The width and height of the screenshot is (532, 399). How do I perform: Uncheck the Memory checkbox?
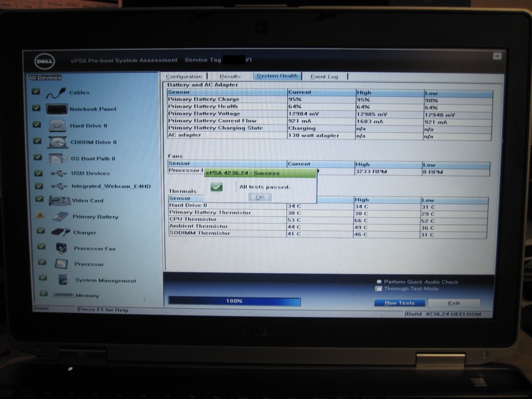(x=44, y=293)
